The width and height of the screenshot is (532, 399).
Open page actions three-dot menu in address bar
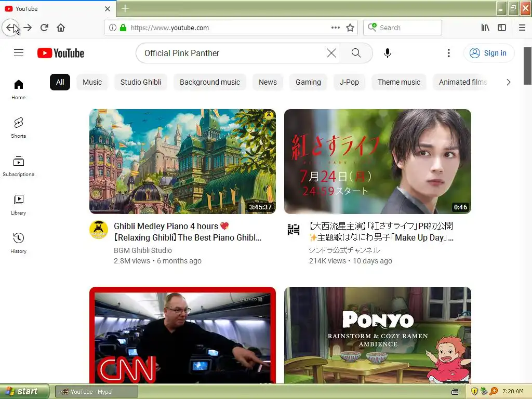(336, 28)
